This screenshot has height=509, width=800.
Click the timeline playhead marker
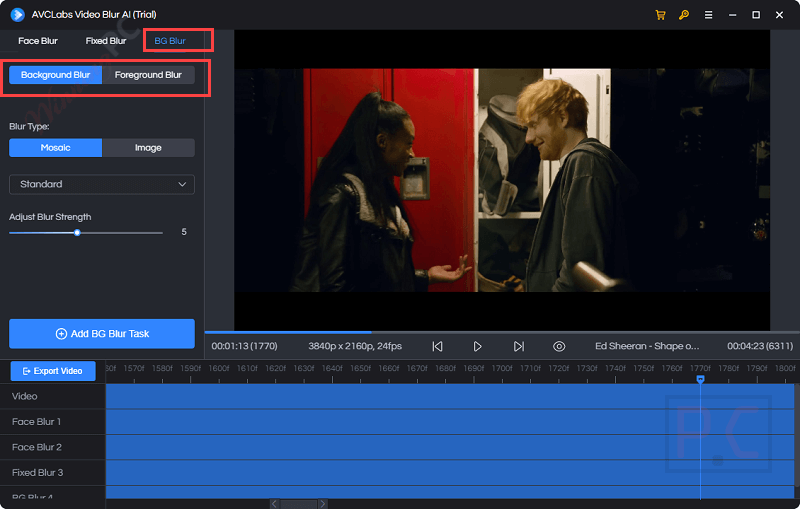[x=701, y=379]
